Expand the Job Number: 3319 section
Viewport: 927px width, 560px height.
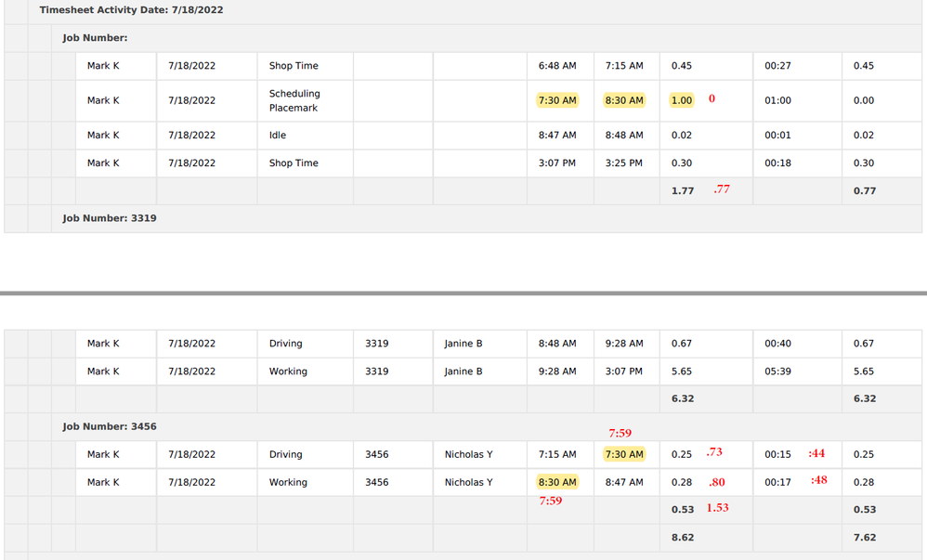coord(109,217)
